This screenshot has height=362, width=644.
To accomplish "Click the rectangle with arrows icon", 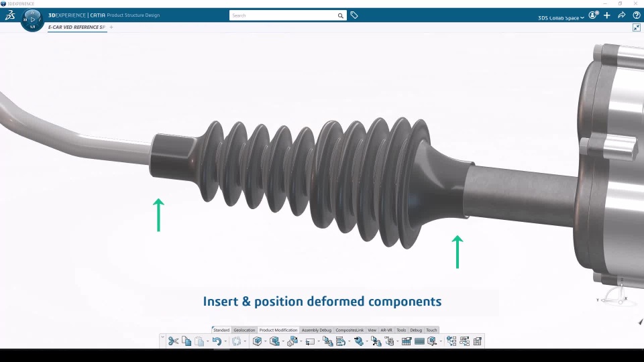I will click(310, 341).
